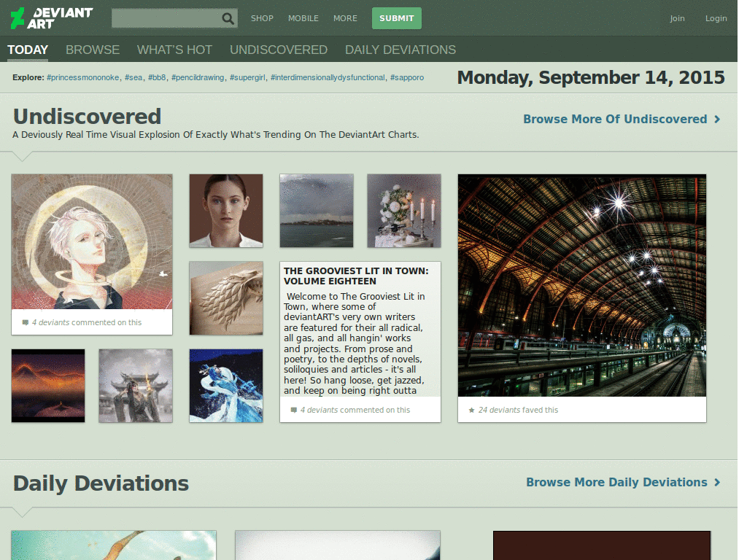
Task: Click the comment icon under Grooviest Lit article
Action: 293,410
